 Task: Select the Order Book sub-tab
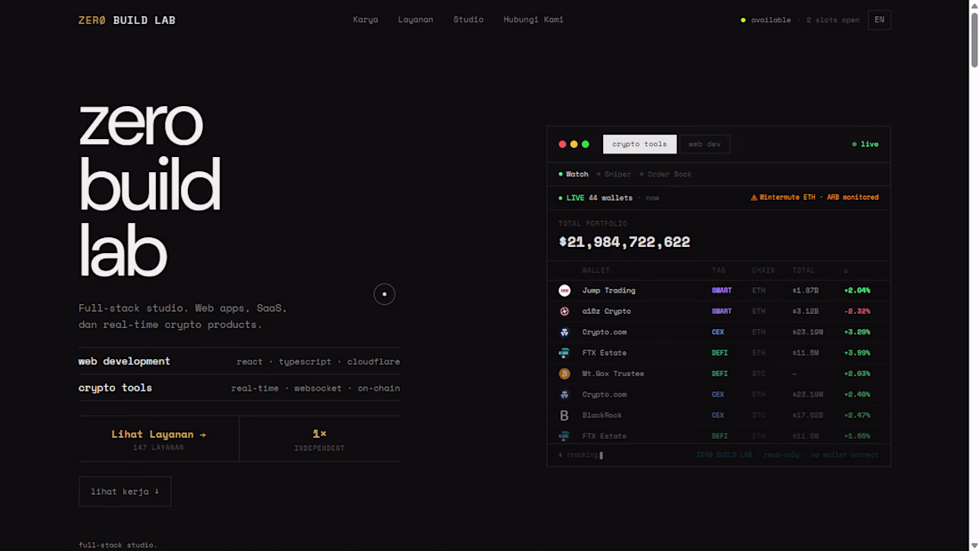[x=665, y=175]
